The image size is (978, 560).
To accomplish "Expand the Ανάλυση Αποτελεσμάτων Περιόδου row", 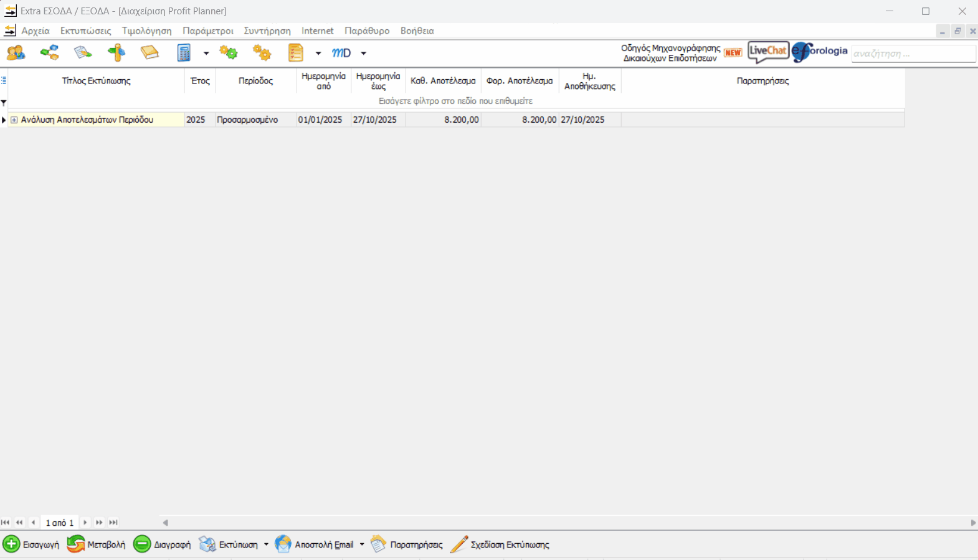I will tap(14, 120).
